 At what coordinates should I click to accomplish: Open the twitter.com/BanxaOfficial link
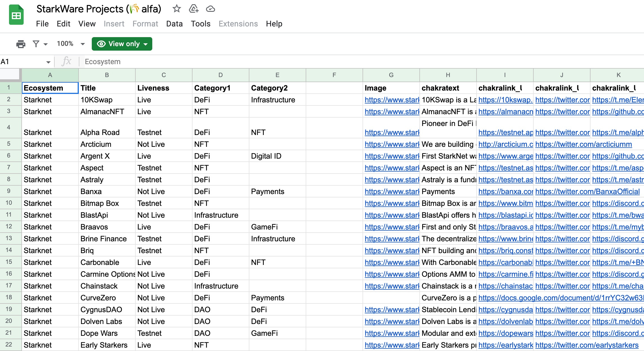tap(587, 192)
